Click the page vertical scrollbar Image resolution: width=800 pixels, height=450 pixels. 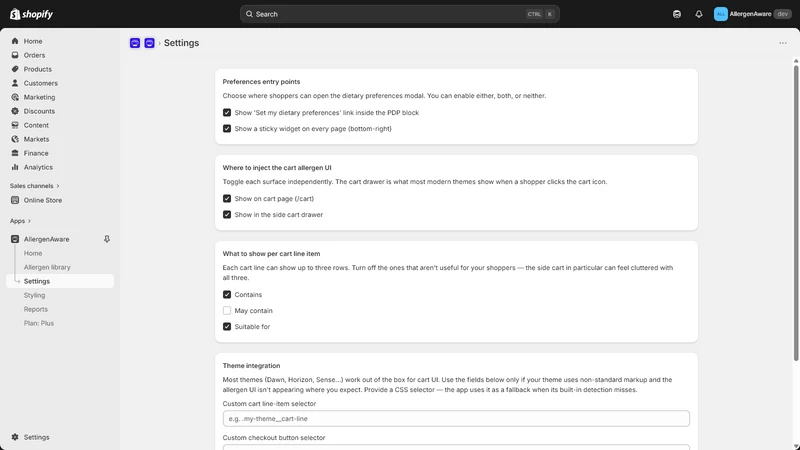[796, 213]
